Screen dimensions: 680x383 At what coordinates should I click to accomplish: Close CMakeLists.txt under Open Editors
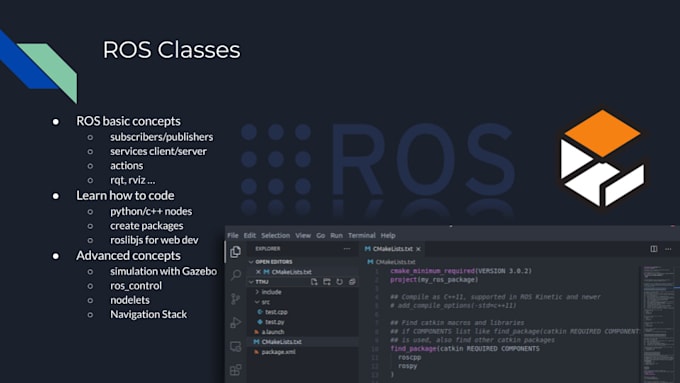click(x=258, y=272)
